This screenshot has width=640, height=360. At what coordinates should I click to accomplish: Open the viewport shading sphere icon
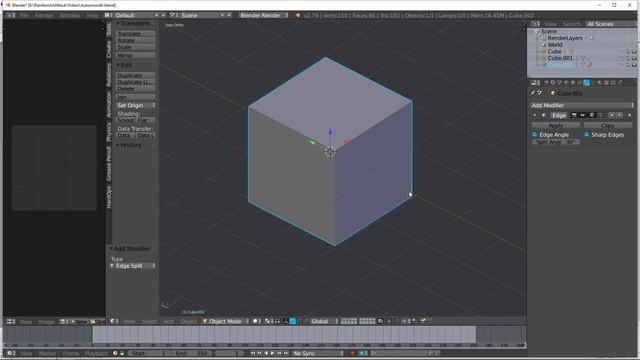click(x=256, y=322)
